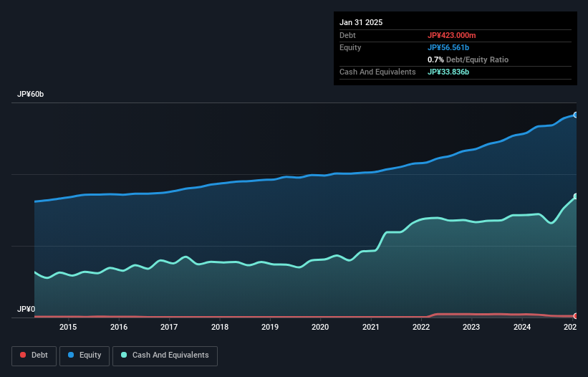The width and height of the screenshot is (588, 377).
Task: Click the JP¥0 y-axis label
Action: 26,309
